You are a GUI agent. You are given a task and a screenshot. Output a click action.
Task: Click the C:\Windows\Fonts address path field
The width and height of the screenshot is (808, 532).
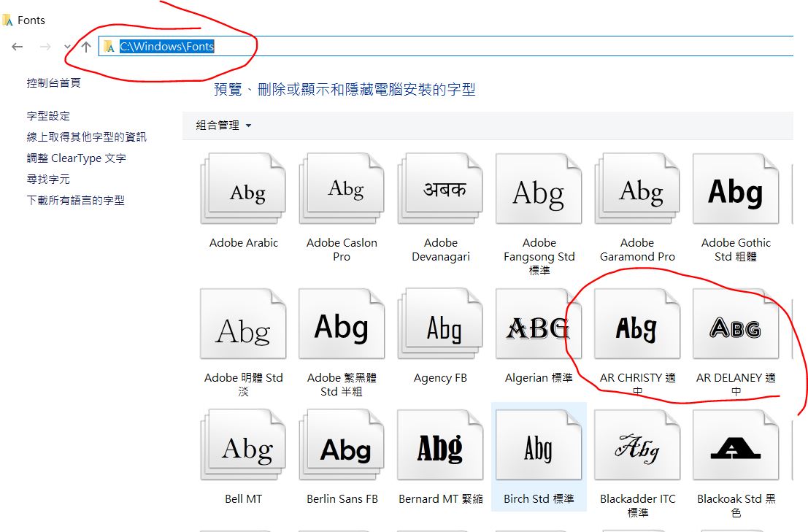tap(446, 47)
